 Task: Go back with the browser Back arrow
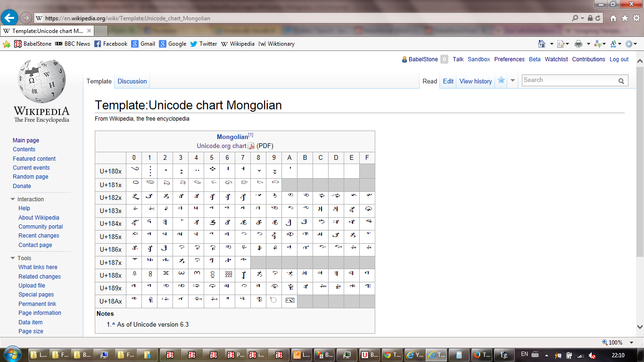click(9, 18)
